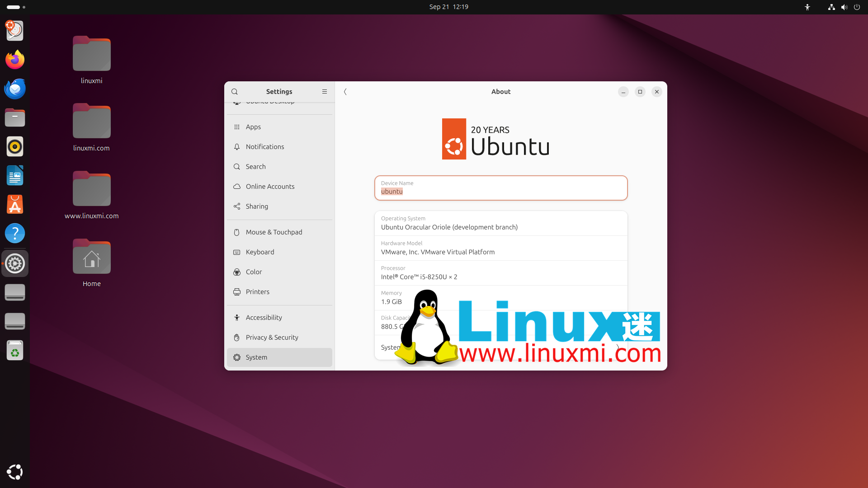
Task: Open the Apps settings section
Action: click(x=279, y=127)
